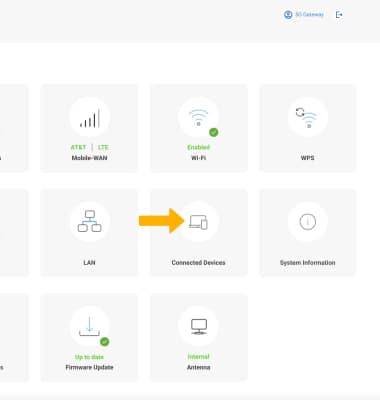Image resolution: width=380 pixels, height=400 pixels.
Task: Open the Firmware Update download icon
Action: click(x=89, y=327)
